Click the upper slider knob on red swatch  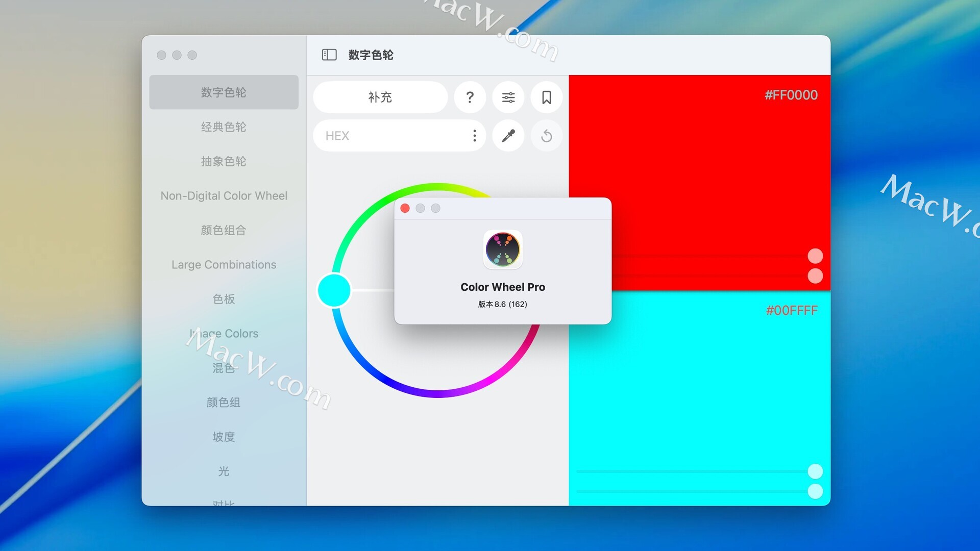tap(815, 256)
